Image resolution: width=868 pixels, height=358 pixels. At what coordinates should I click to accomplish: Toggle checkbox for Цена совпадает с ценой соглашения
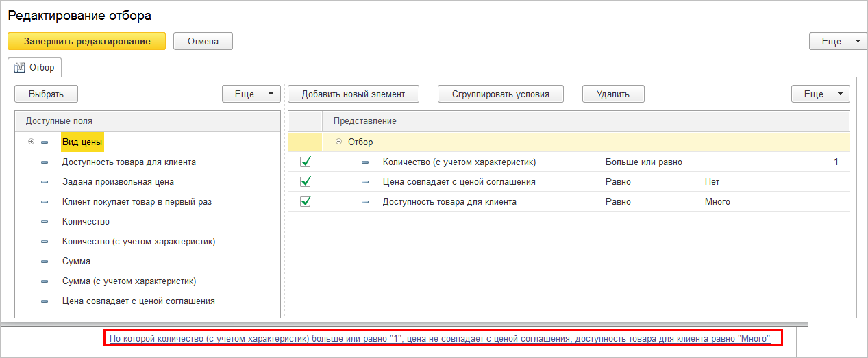pos(306,182)
